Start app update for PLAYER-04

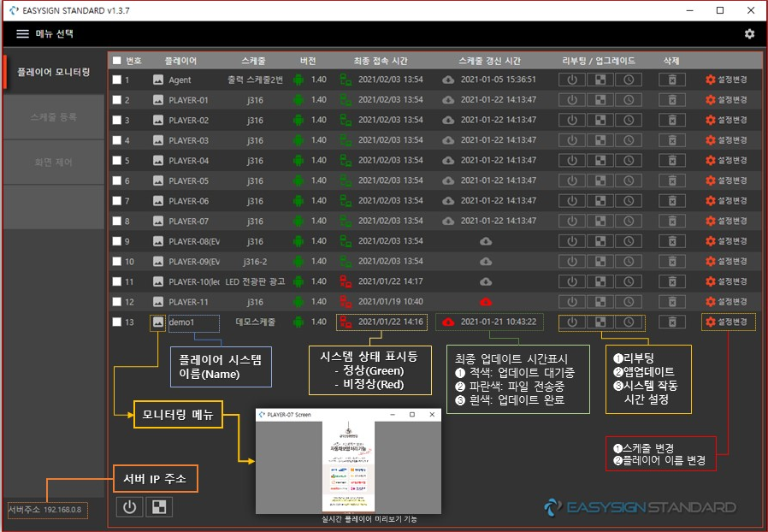[x=600, y=160]
